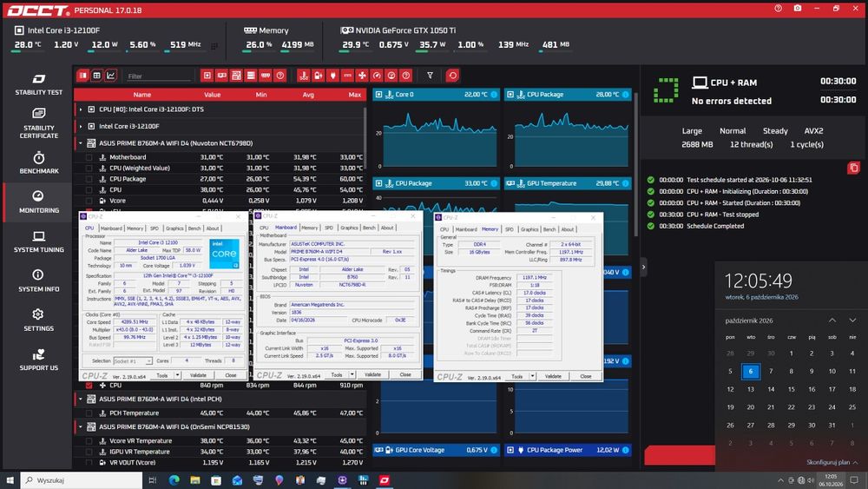Check the Vcore VR Temperature checkbox
Screen dimensions: 868x489
[89, 441]
